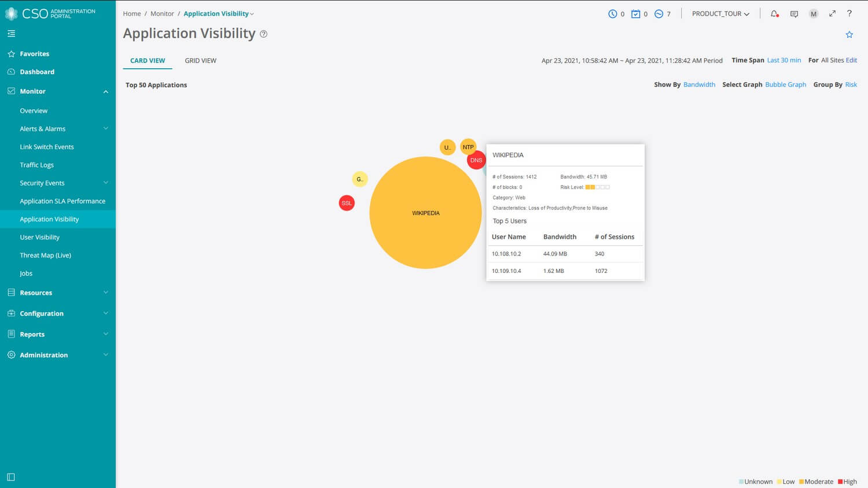
Task: Open the scheduled events calendar icon
Action: pyautogui.click(x=635, y=13)
